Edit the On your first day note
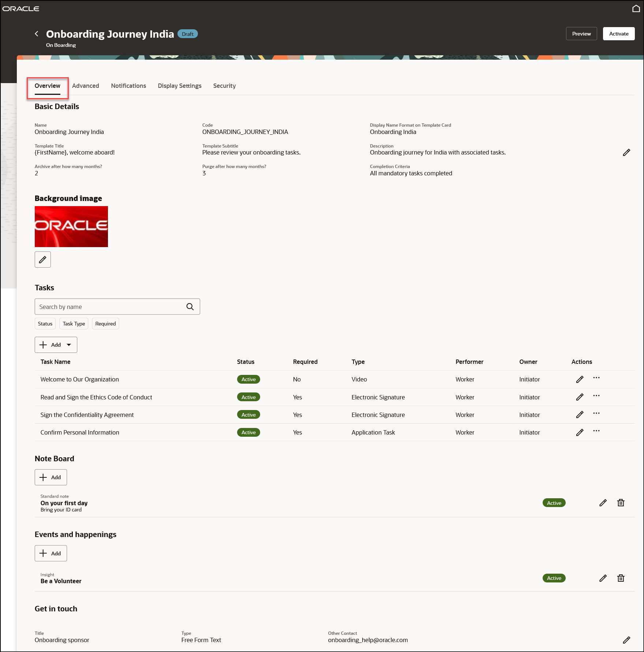The width and height of the screenshot is (644, 652). pos(603,503)
